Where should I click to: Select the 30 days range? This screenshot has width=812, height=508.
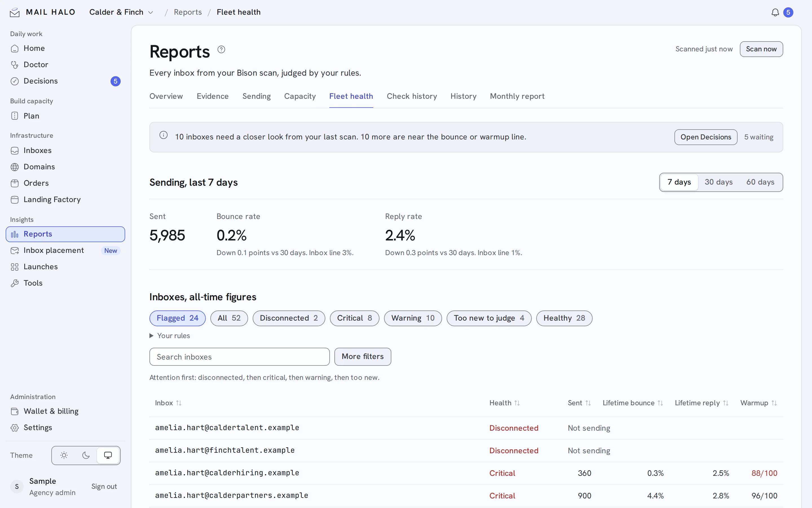tap(718, 182)
